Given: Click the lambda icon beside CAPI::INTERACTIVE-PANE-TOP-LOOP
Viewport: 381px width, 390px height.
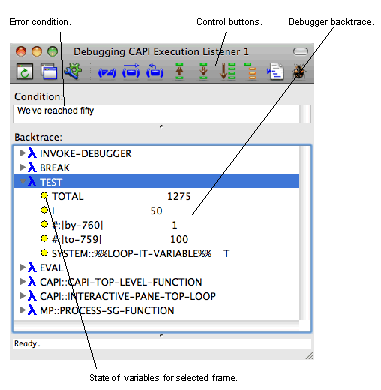Looking at the screenshot, I should pyautogui.click(x=32, y=296).
